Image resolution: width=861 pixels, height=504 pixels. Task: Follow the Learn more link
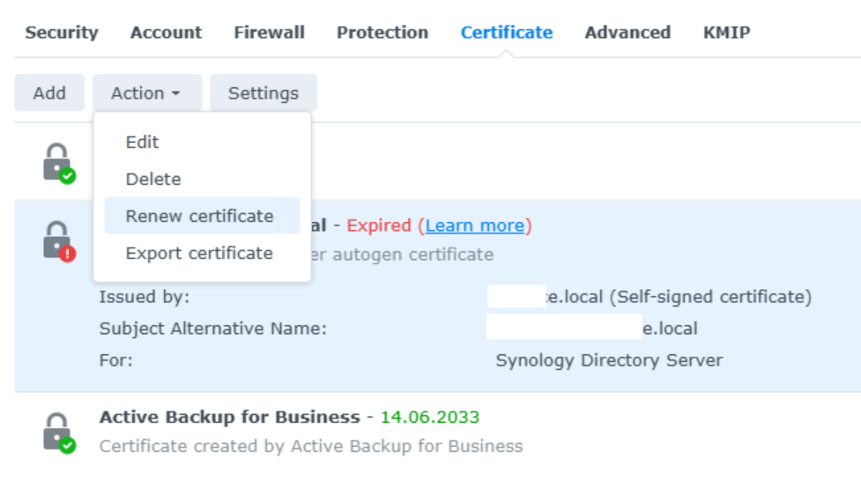coord(476,226)
